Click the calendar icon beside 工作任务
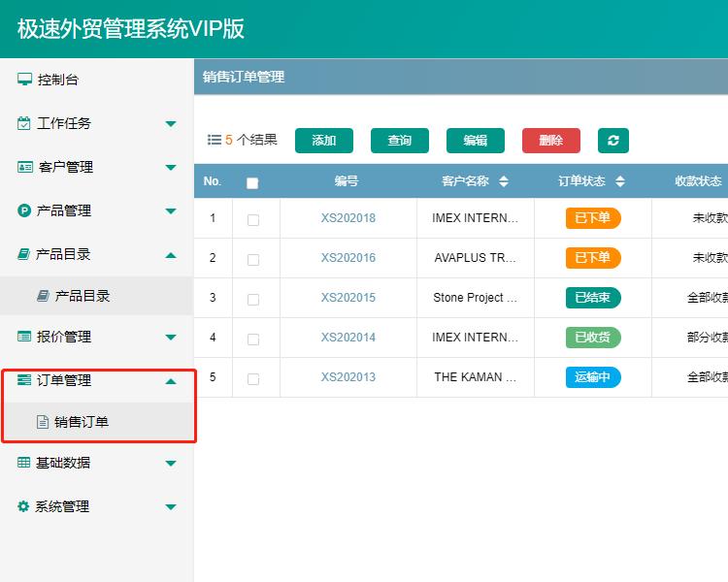Screen dimensions: 728x582 23,123
